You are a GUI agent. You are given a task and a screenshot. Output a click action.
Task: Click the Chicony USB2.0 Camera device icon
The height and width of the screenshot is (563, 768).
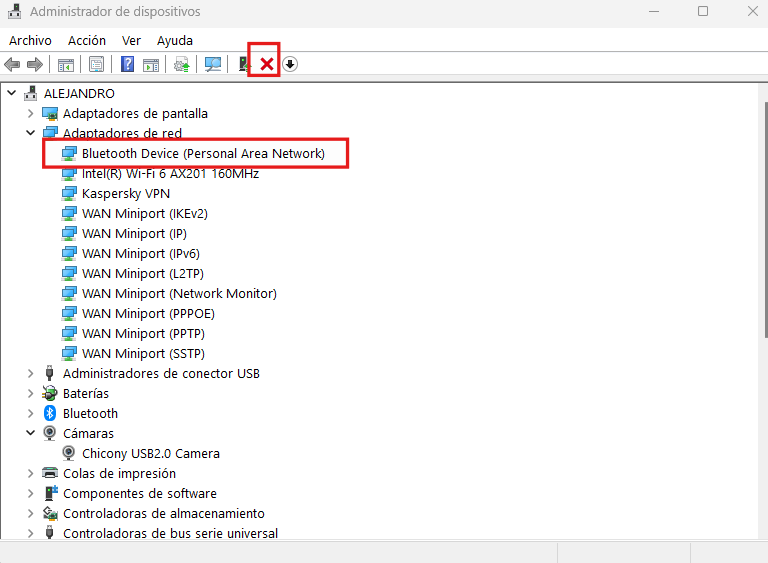point(69,453)
